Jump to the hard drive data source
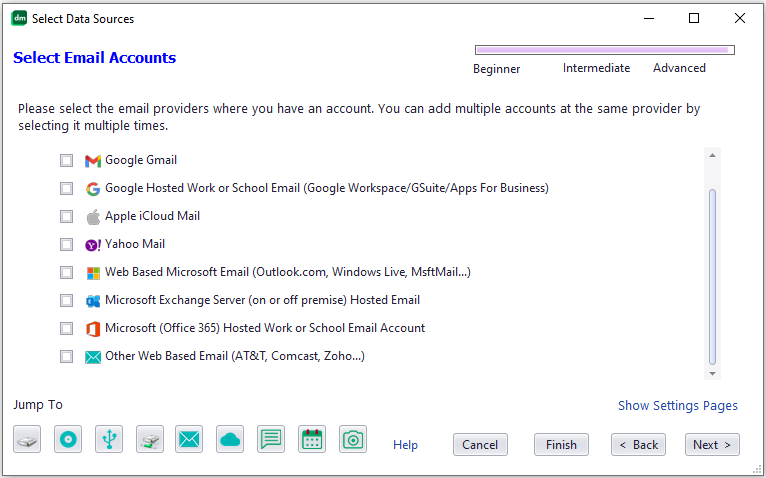This screenshot has width=766, height=478. [27, 439]
